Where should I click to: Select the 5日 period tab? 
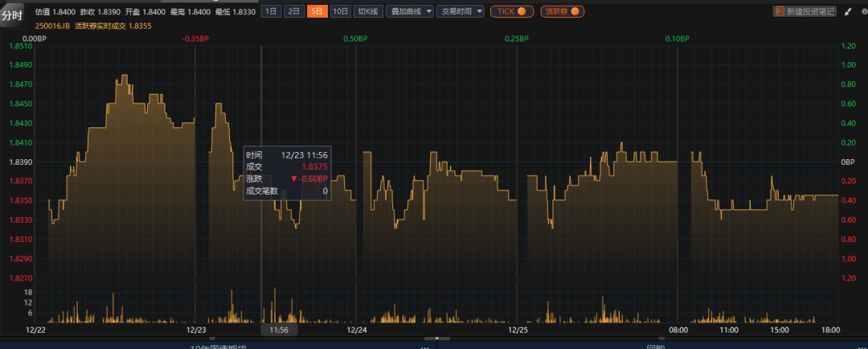pos(317,11)
